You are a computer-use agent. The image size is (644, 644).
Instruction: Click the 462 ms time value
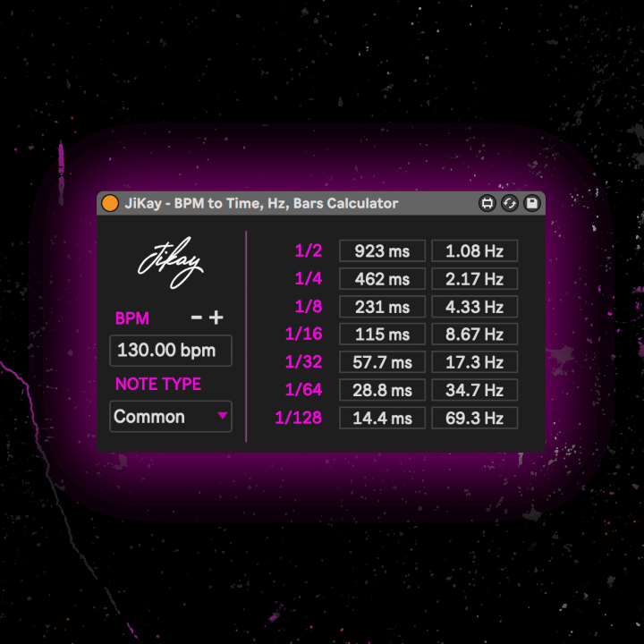pyautogui.click(x=382, y=279)
